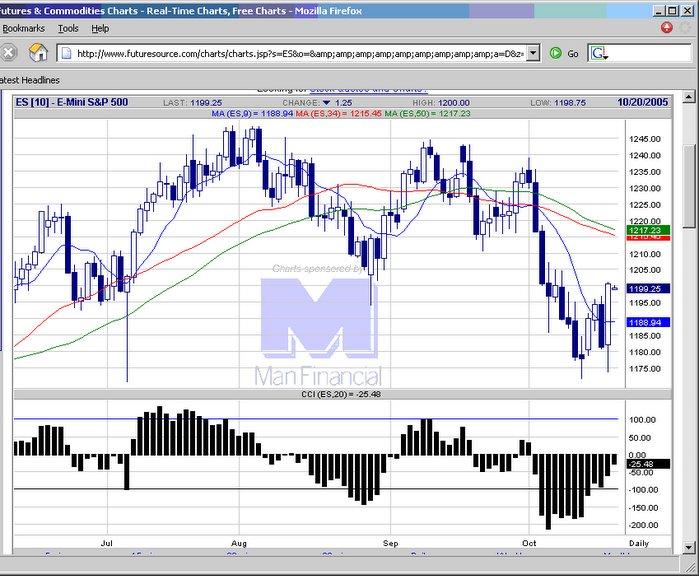Click the Daily interval label
This screenshot has height=576, width=699.
pyautogui.click(x=638, y=543)
